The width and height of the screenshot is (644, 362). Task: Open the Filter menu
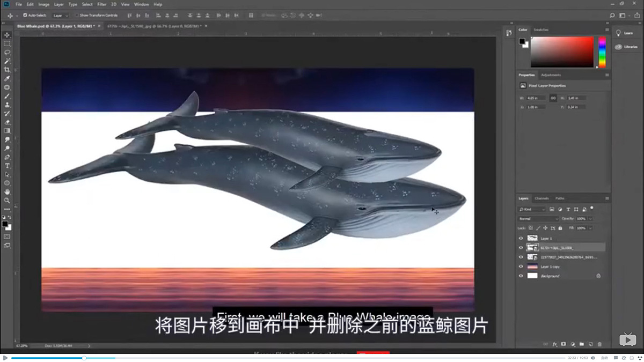point(100,4)
